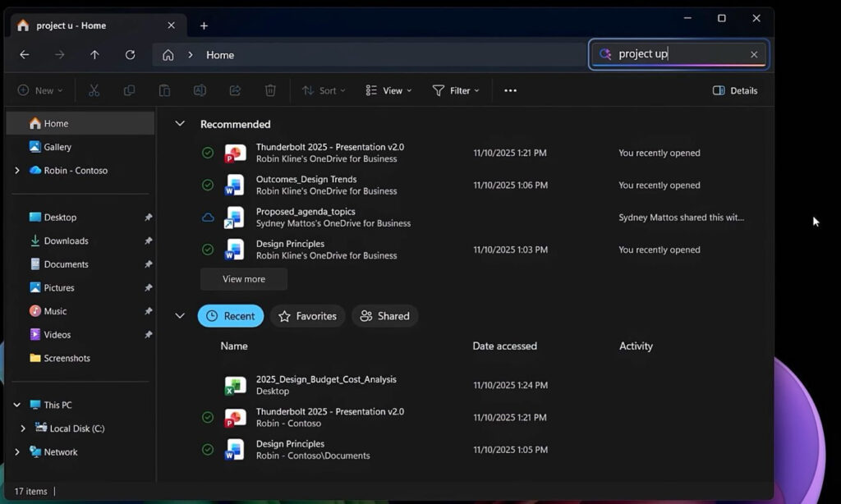The height and width of the screenshot is (504, 841).
Task: Click the Copy icon in the toolbar
Action: tap(129, 90)
